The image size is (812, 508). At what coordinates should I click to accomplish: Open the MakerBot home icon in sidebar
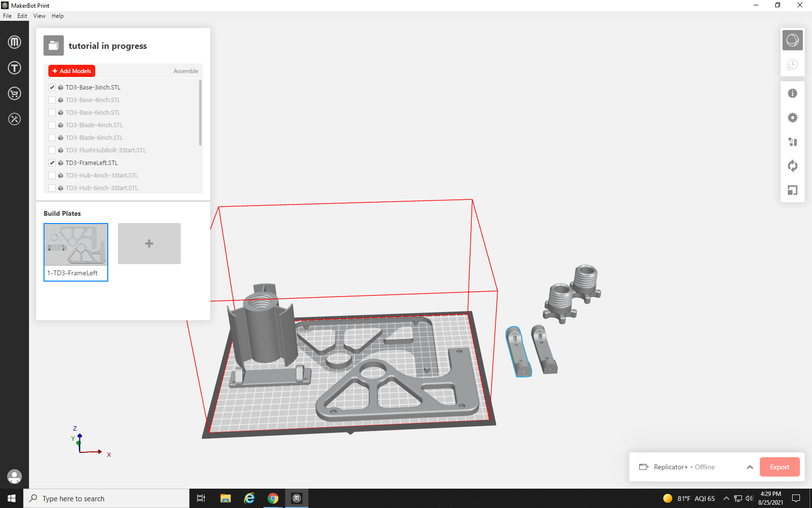tap(14, 42)
